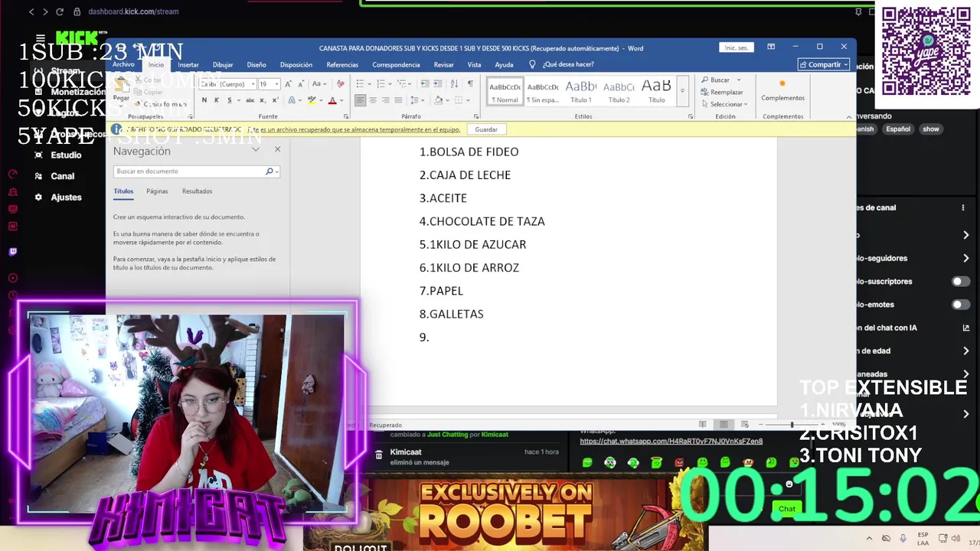Open the bullets list dropdown arrow
Screen dimensions: 980x551
pos(370,84)
